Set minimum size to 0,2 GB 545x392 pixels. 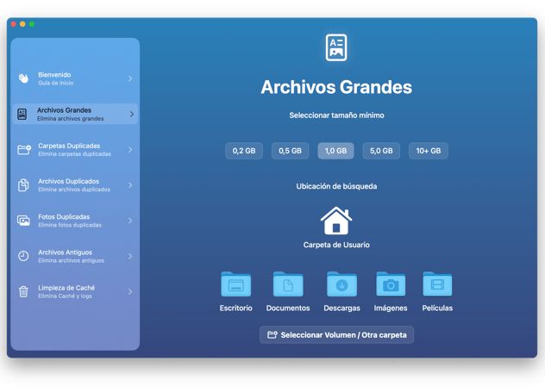click(x=244, y=151)
